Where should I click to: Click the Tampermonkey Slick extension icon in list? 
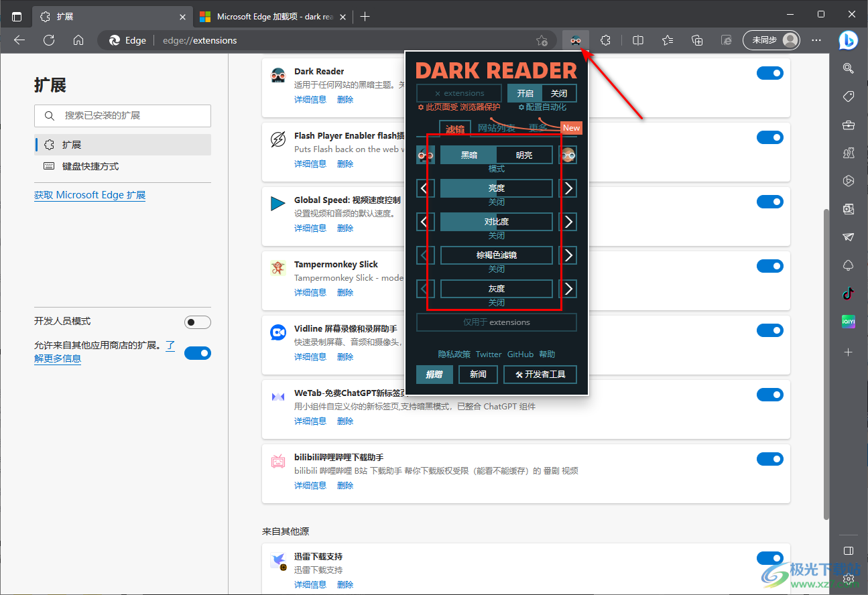[x=277, y=268]
